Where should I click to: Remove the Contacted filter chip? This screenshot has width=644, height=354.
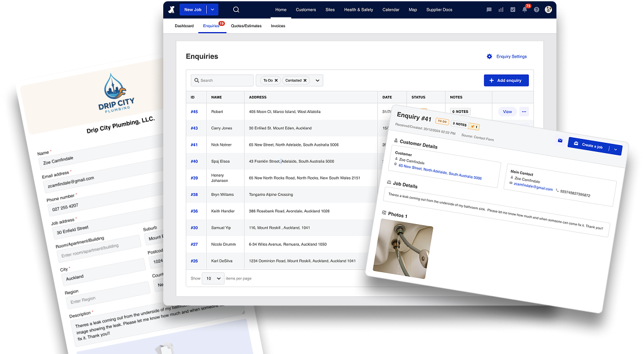[305, 81]
